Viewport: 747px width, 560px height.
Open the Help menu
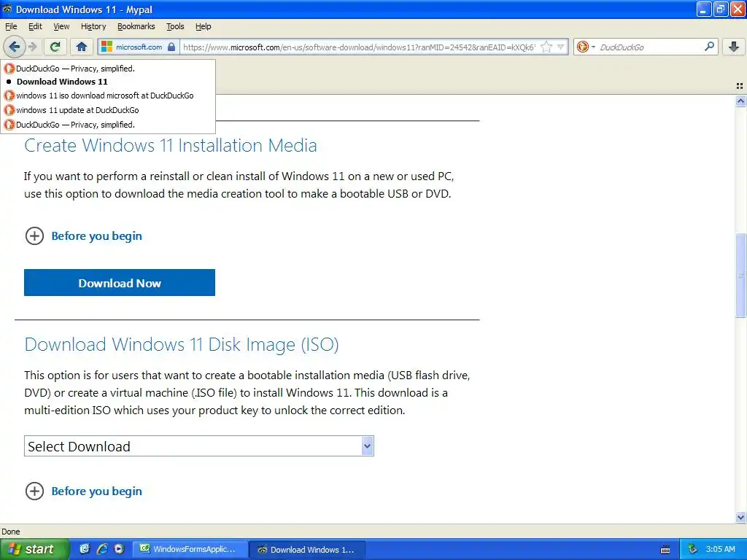(x=204, y=26)
